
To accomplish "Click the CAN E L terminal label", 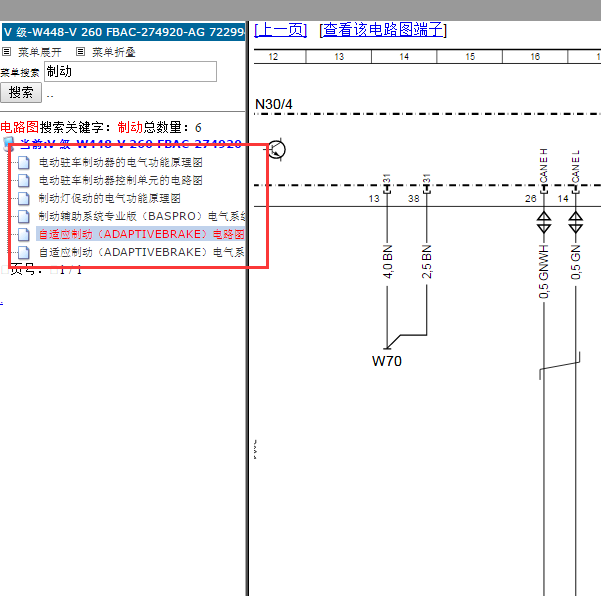I will (x=576, y=166).
